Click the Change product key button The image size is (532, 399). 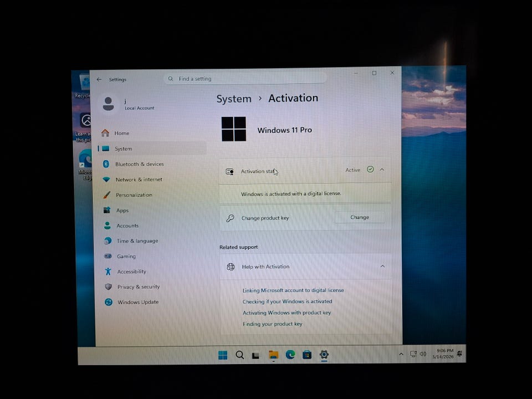tap(360, 217)
